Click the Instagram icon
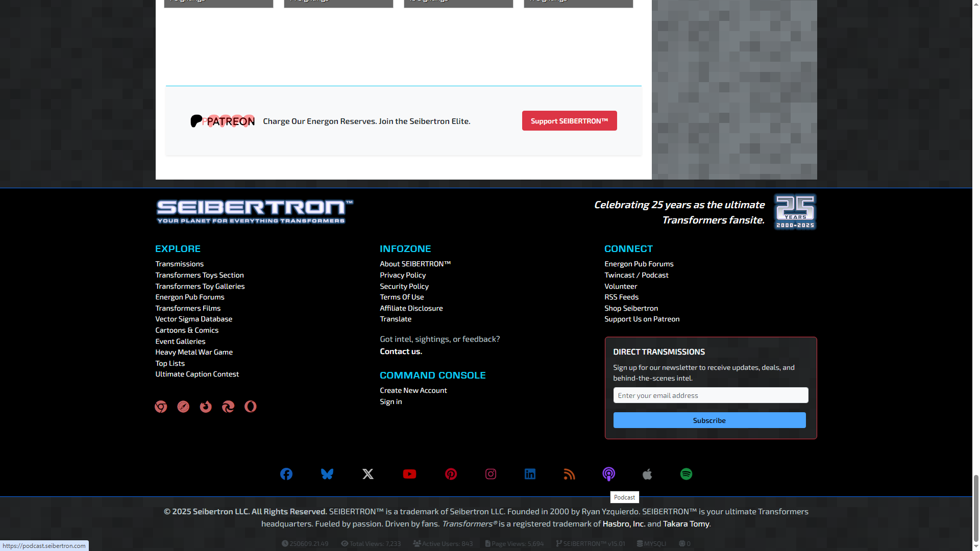 491,474
